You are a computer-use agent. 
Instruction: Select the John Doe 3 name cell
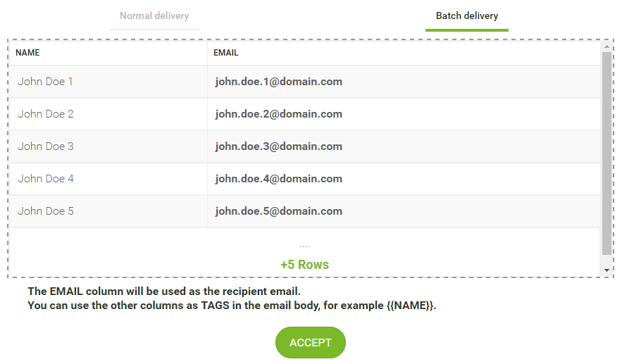(x=108, y=146)
